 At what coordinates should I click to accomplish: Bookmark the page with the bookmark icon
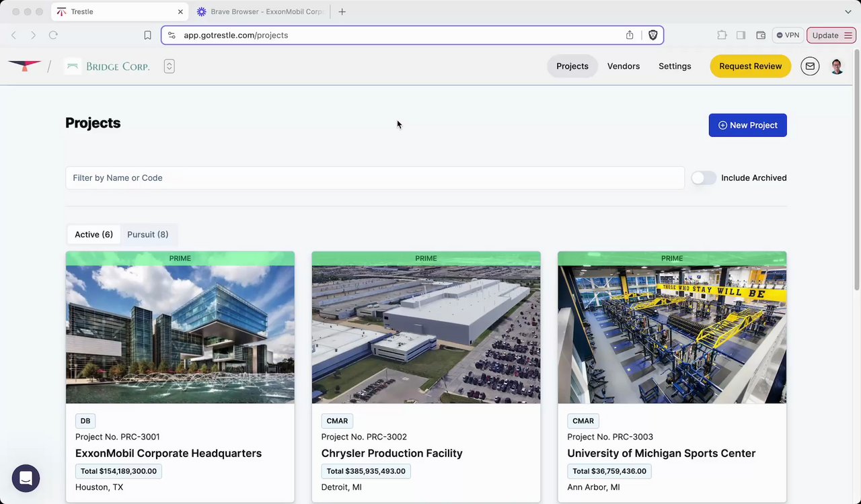(147, 35)
